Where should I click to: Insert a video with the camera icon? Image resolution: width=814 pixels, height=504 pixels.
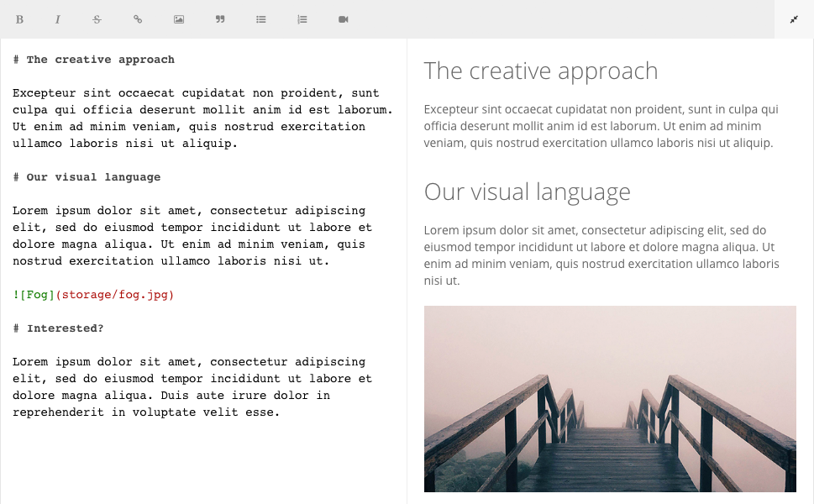344,19
